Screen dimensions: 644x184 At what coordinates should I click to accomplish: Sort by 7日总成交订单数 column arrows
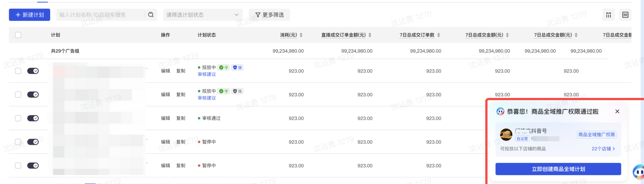[438, 35]
